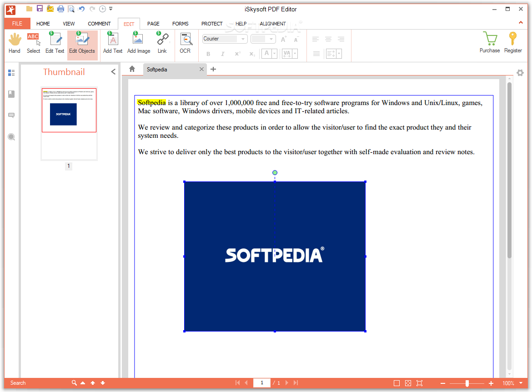Open settings via the gear icon
Image resolution: width=532 pixels, height=392 pixels.
[x=520, y=73]
